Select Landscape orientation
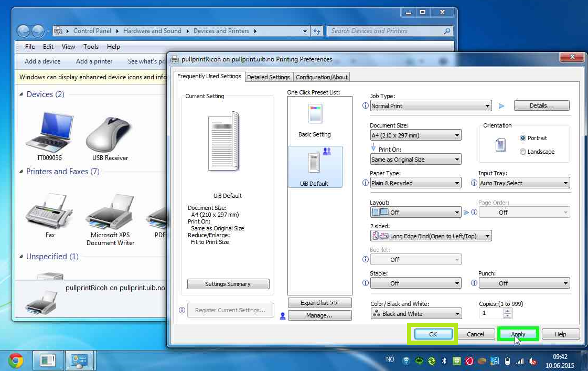Screen dimensions: 588x371 523,152
